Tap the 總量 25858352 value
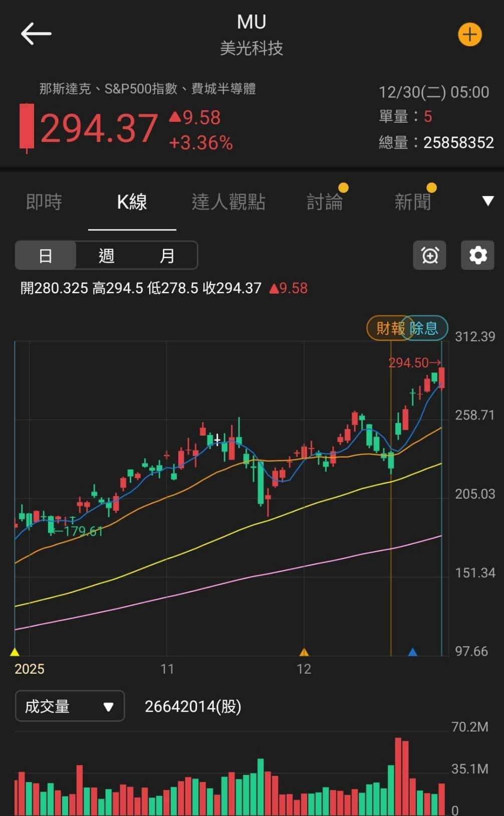Viewport: 504px width, 816px height. click(x=458, y=142)
